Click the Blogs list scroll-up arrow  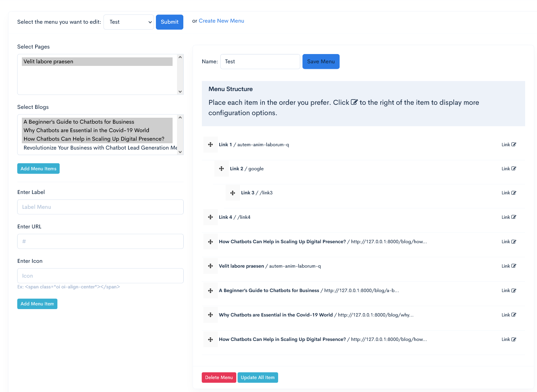180,117
